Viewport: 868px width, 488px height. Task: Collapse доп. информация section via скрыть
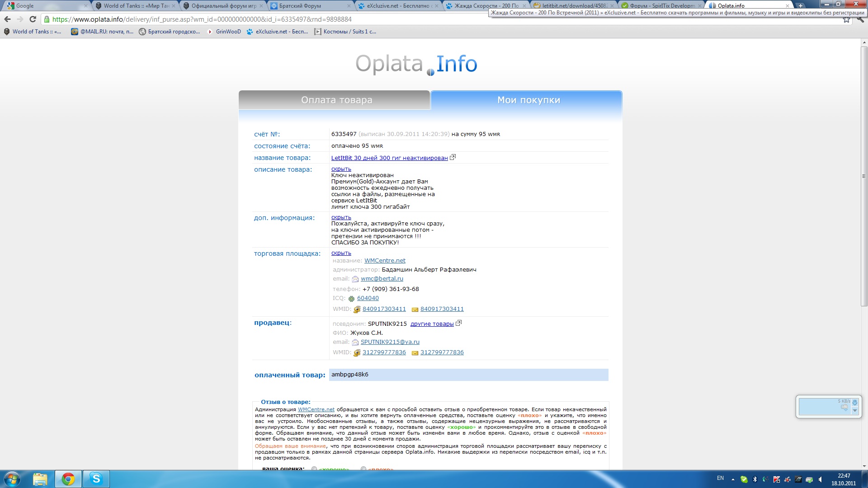coord(341,217)
